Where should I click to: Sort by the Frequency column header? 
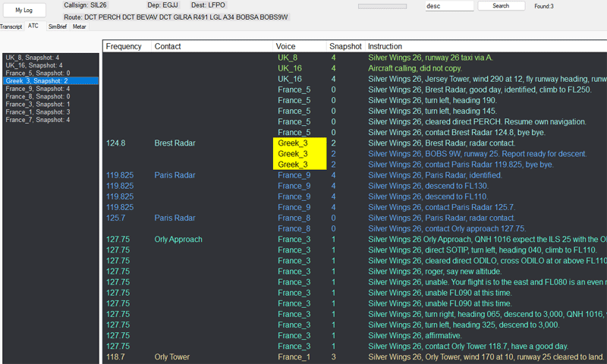[x=124, y=46]
